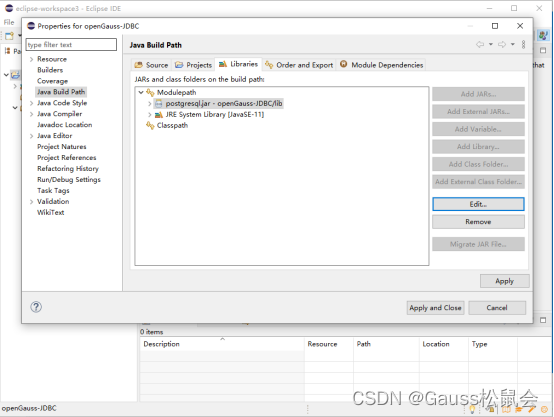Expand Java Editor category
Screen dimensions: 554x417
pos(31,136)
